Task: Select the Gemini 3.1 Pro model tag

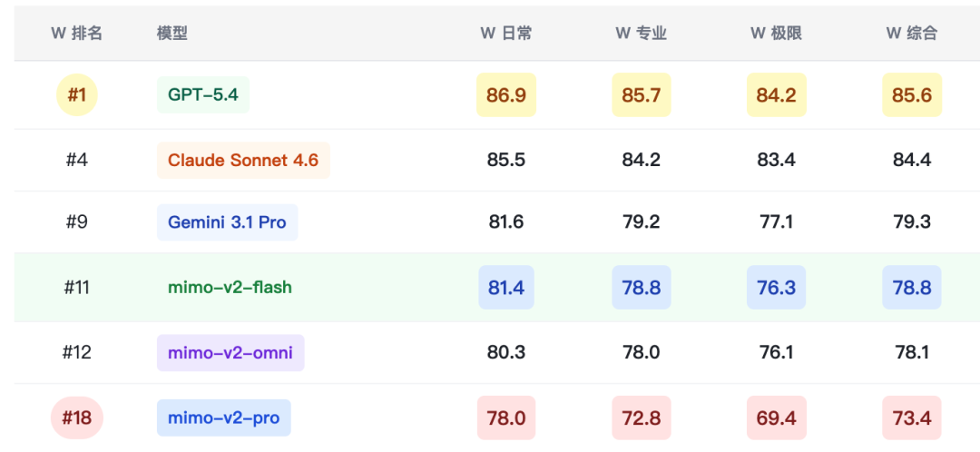Action: point(227,222)
